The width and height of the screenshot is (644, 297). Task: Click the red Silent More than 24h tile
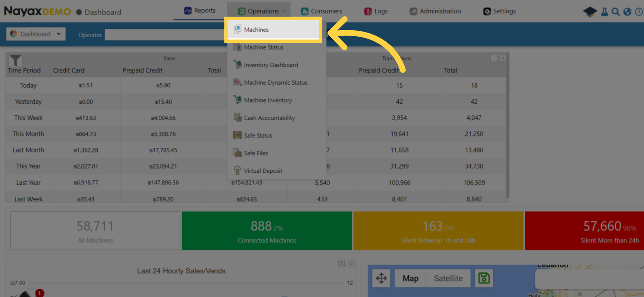pyautogui.click(x=584, y=231)
